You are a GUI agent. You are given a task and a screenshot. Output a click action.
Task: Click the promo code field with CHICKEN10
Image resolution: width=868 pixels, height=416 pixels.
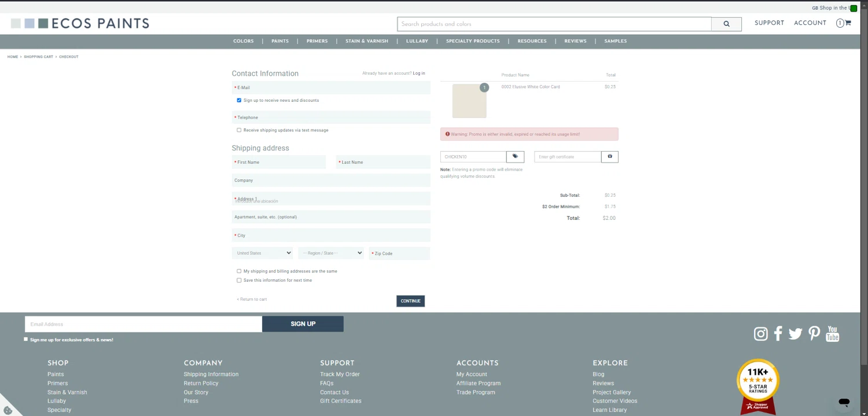[473, 157]
